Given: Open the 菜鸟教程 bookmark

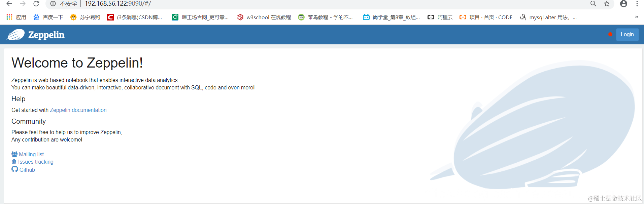Looking at the screenshot, I should (325, 17).
